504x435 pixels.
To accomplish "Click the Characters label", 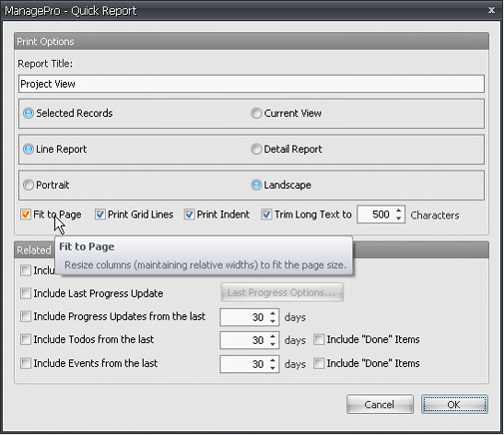I will coord(435,215).
